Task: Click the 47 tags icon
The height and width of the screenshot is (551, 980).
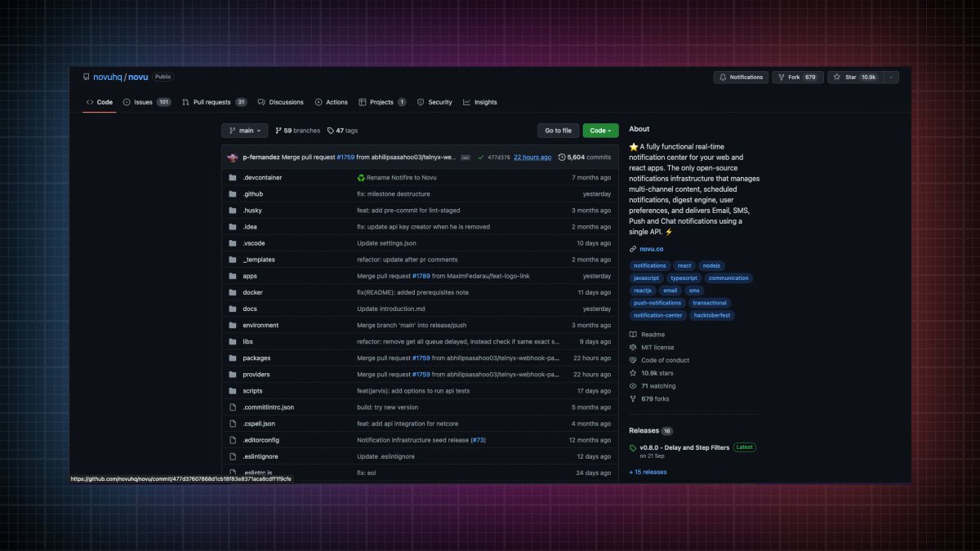Action: [x=330, y=130]
